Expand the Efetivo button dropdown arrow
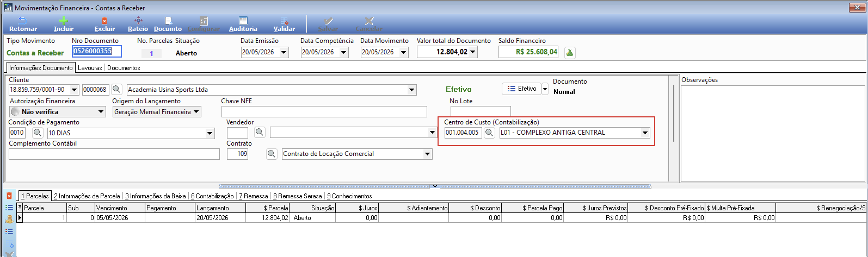 (x=545, y=89)
